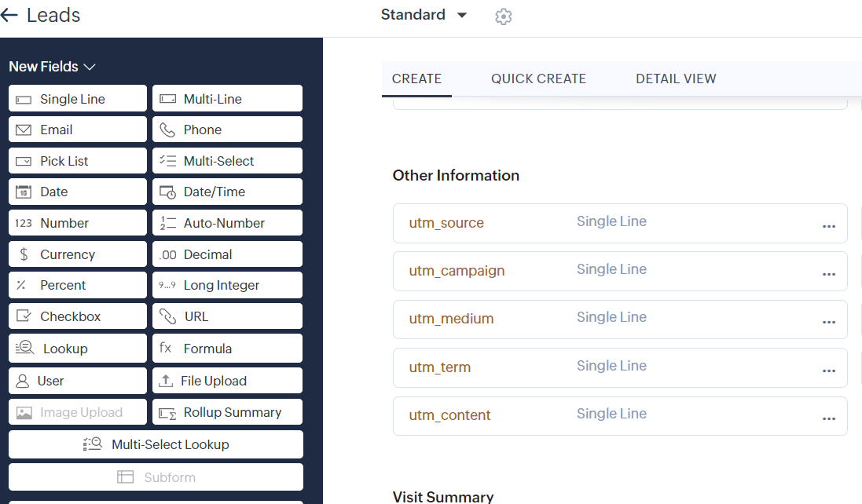Switch to the QUICK CREATE tab
The height and width of the screenshot is (504, 862).
click(x=538, y=79)
